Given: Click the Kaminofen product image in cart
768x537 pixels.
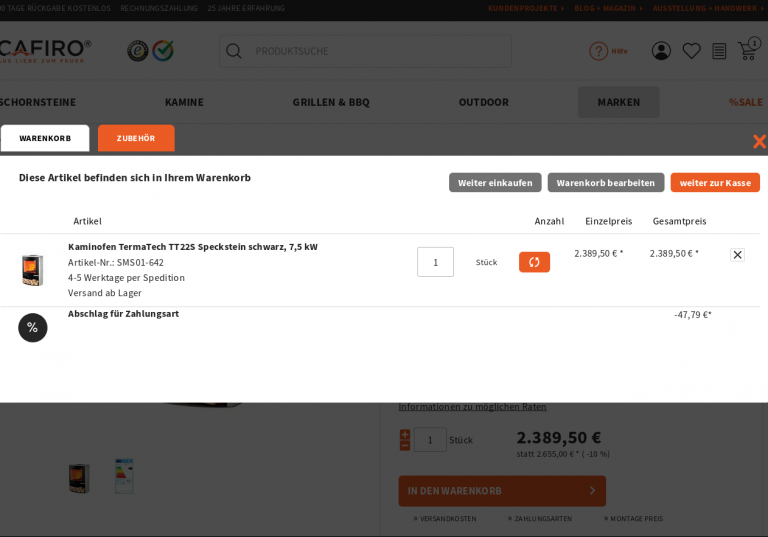Looking at the screenshot, I should click(x=33, y=270).
